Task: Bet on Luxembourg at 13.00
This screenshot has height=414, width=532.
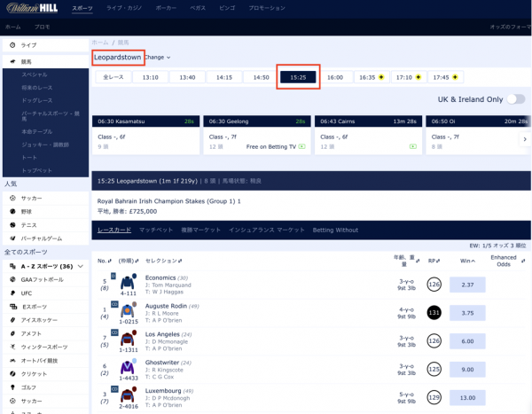Action: [x=467, y=398]
